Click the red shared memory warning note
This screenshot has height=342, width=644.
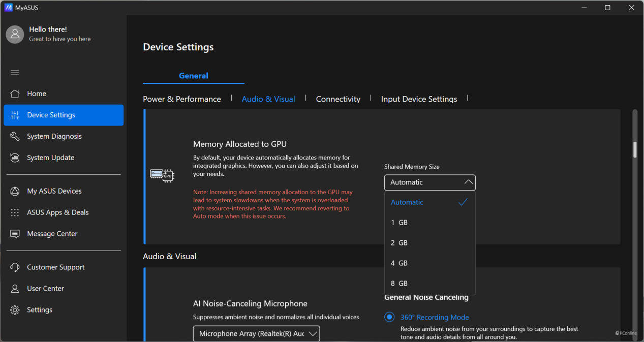tap(273, 204)
